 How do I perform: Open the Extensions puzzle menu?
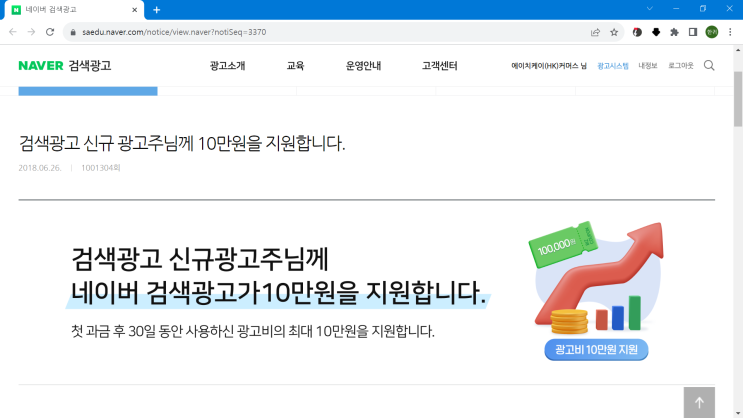[x=674, y=32]
